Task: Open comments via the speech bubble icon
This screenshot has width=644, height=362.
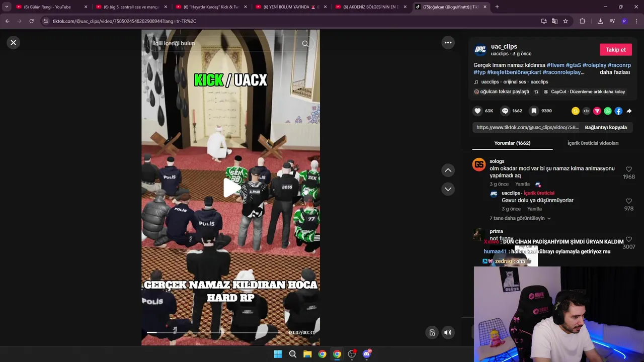Action: [505, 111]
